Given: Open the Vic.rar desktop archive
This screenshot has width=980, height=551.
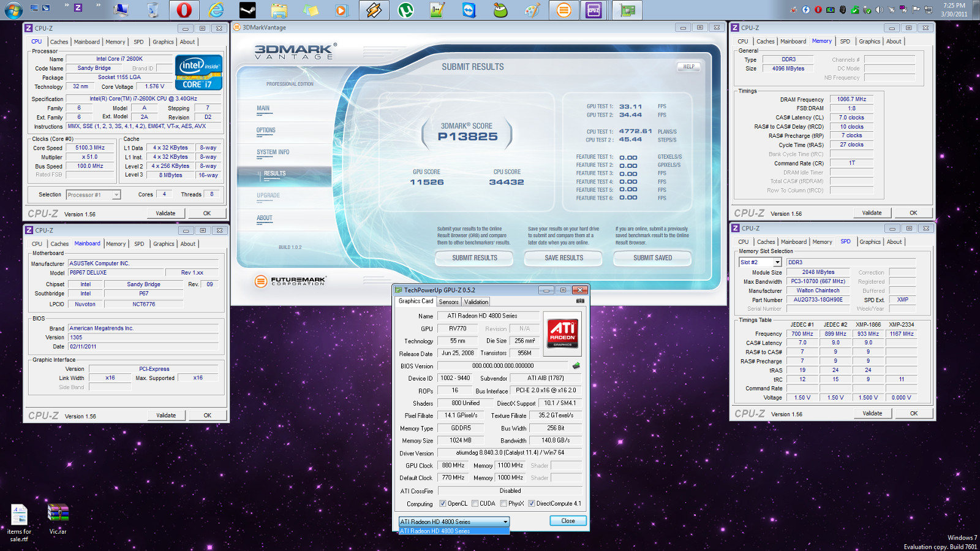Looking at the screenshot, I should [58, 519].
